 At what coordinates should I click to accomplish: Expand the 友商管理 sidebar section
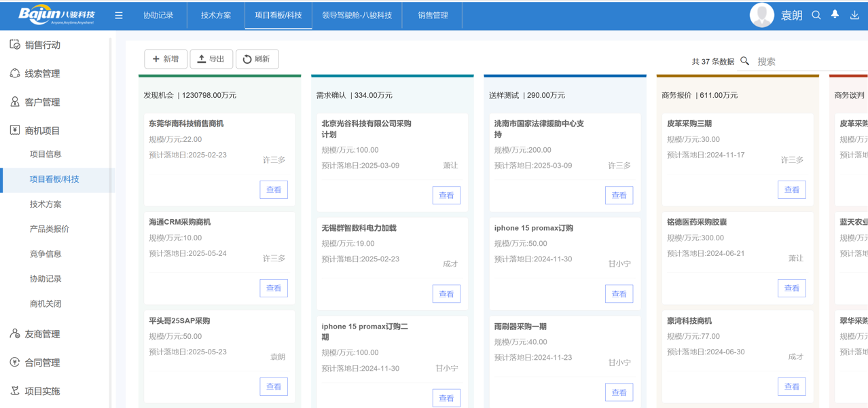(14, 333)
